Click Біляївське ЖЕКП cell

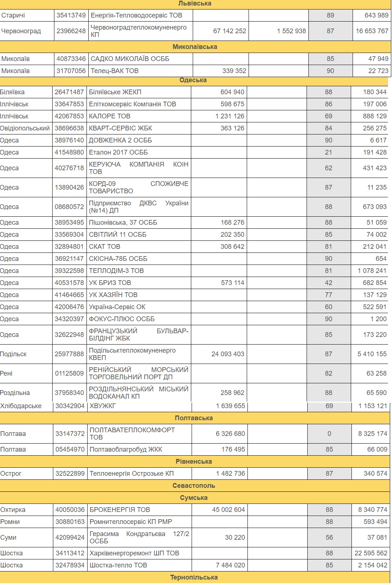coord(139,92)
